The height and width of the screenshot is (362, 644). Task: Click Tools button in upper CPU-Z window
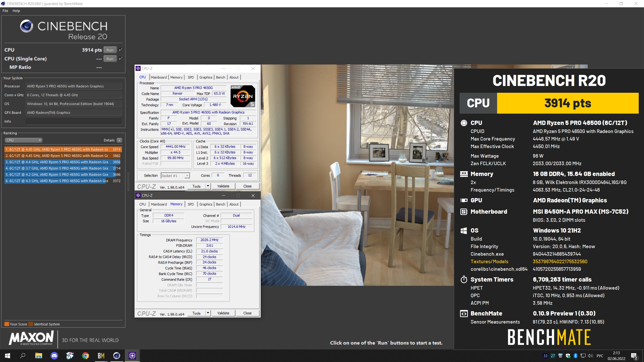tap(196, 186)
